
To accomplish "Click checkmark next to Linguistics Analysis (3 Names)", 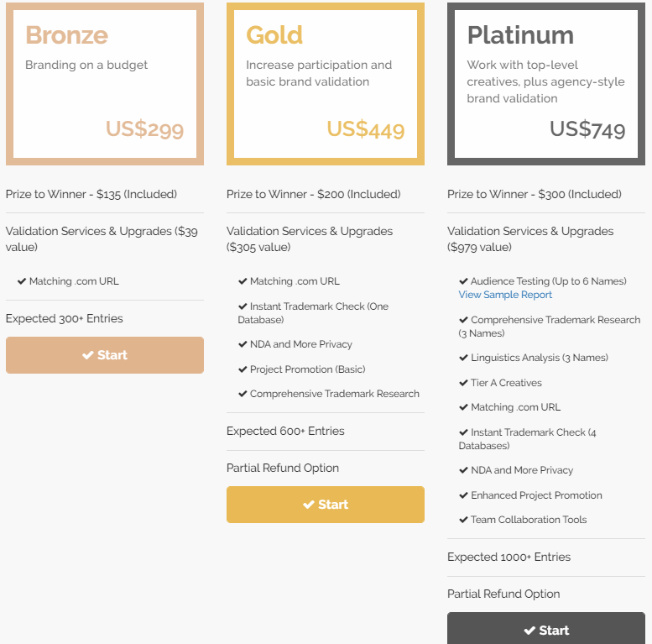I will pos(463,358).
